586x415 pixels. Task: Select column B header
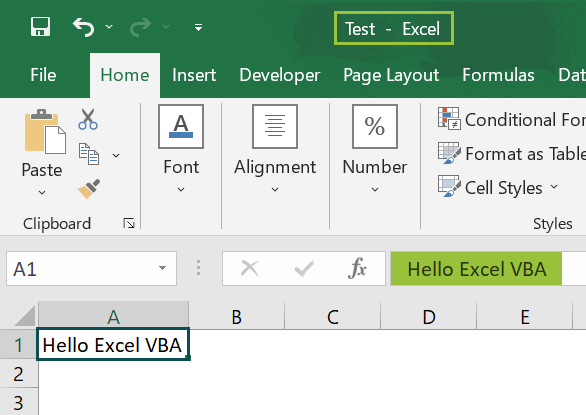coord(237,317)
